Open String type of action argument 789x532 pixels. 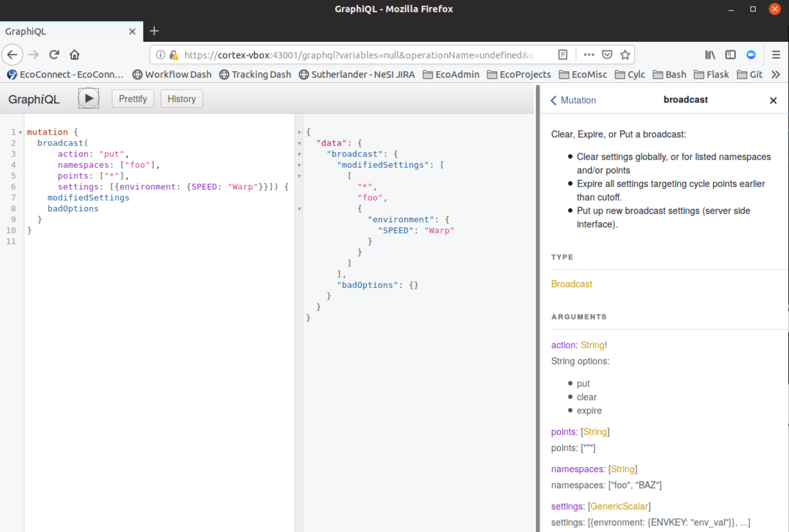click(592, 345)
